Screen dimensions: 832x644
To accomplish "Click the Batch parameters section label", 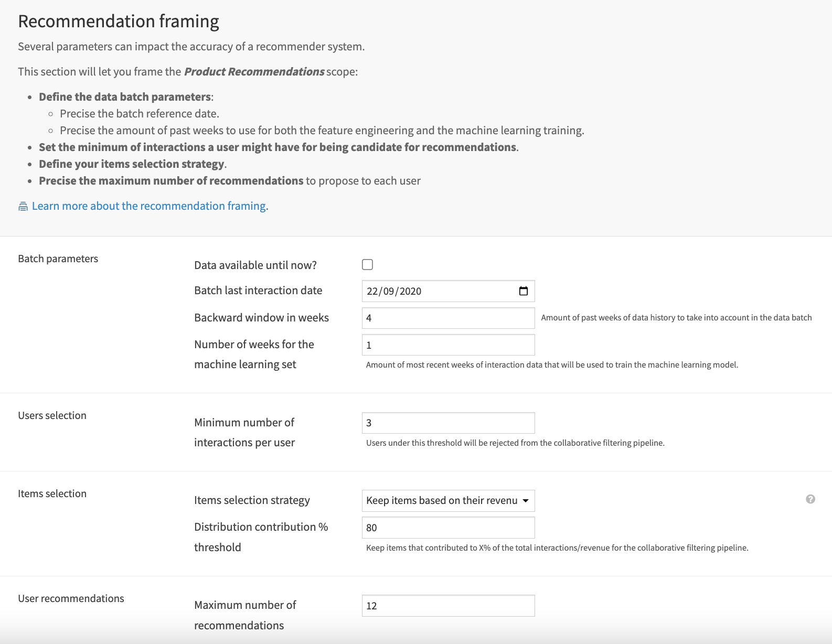I will pyautogui.click(x=58, y=258).
